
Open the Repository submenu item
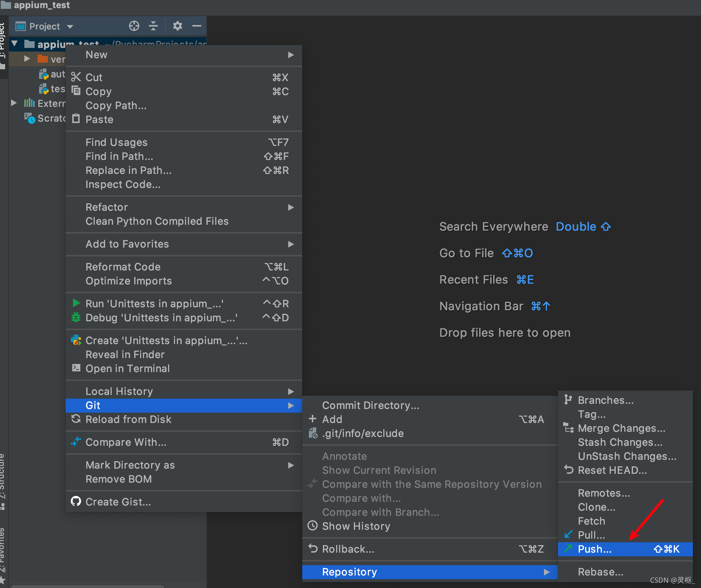pyautogui.click(x=430, y=572)
